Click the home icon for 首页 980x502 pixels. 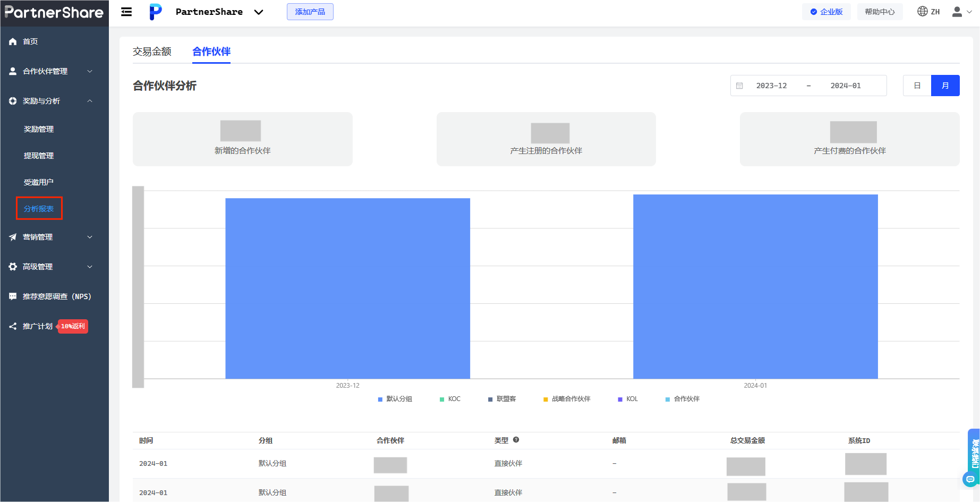13,41
